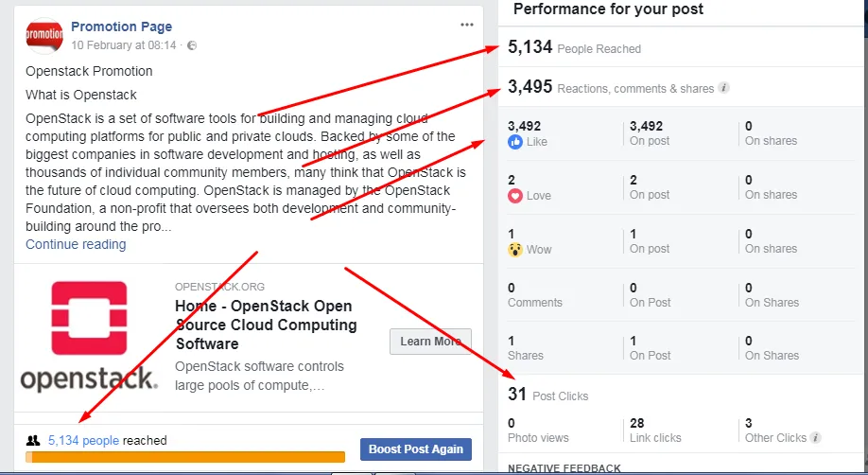Click the 5,134 People Reached figure
Screen dimensions: 868x475
click(529, 47)
